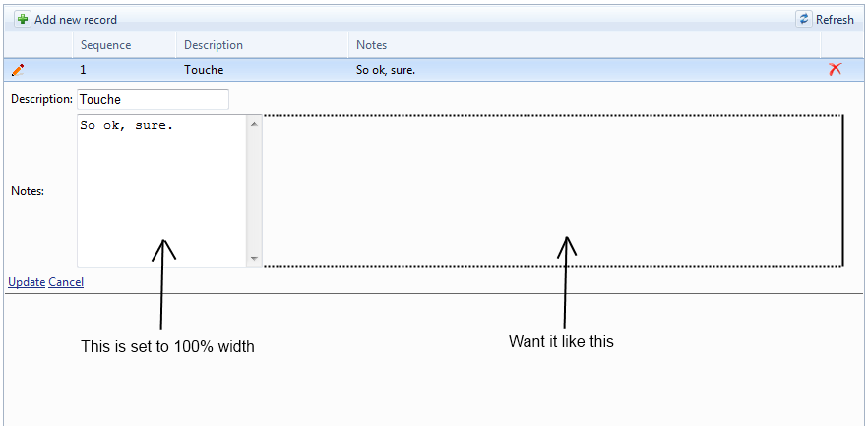This screenshot has height=426, width=868.
Task: Click the Notes column header
Action: click(371, 45)
